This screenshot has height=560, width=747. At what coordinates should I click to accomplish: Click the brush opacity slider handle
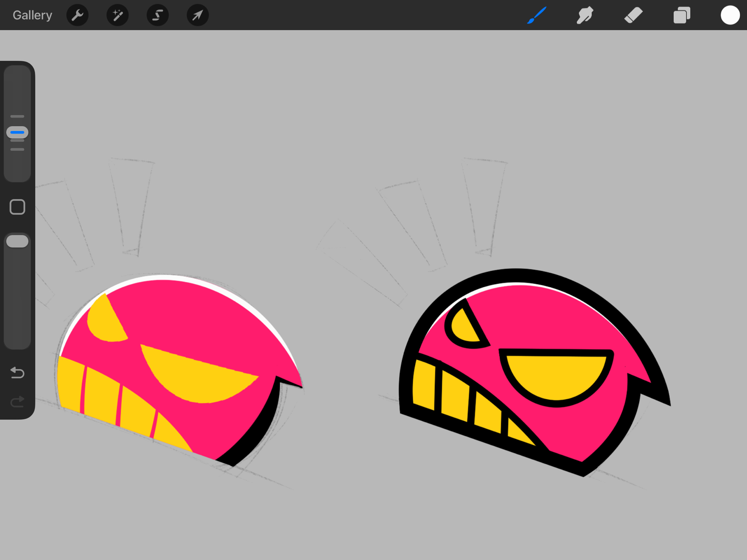(17, 242)
